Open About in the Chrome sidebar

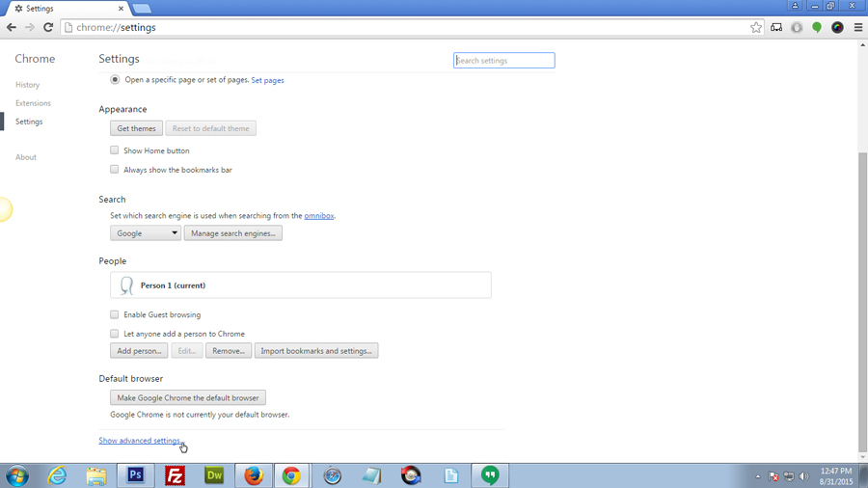(25, 157)
